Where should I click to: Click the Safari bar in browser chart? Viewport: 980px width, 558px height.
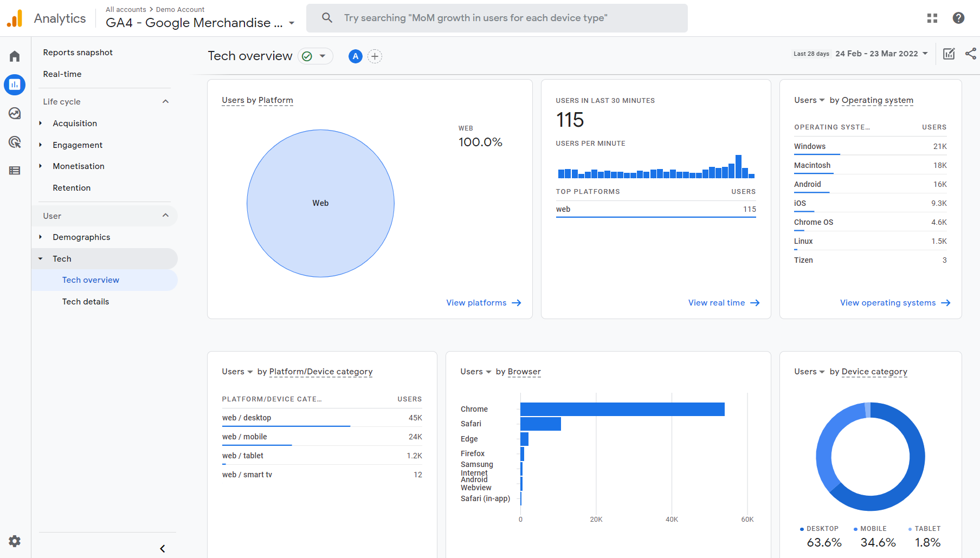[x=540, y=424]
